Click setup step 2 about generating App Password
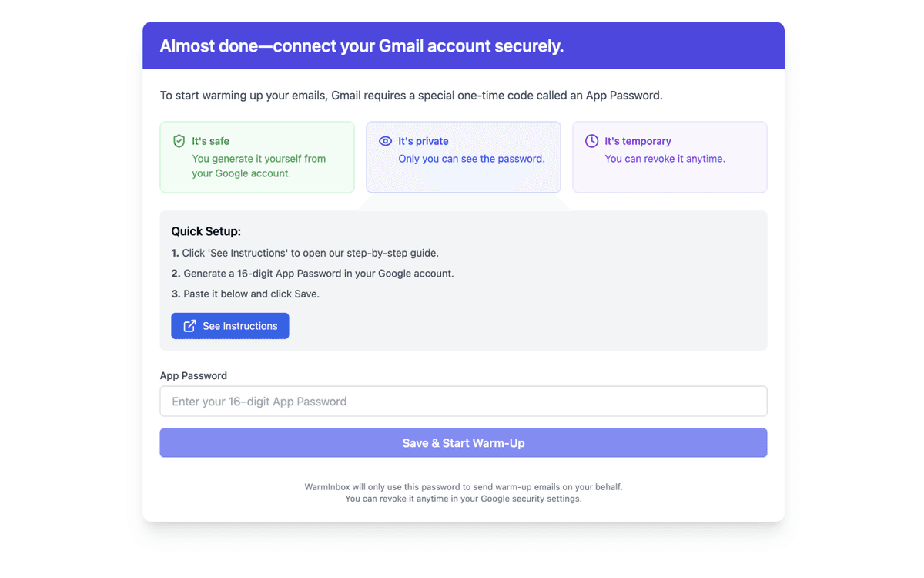924x578 pixels. [313, 274]
